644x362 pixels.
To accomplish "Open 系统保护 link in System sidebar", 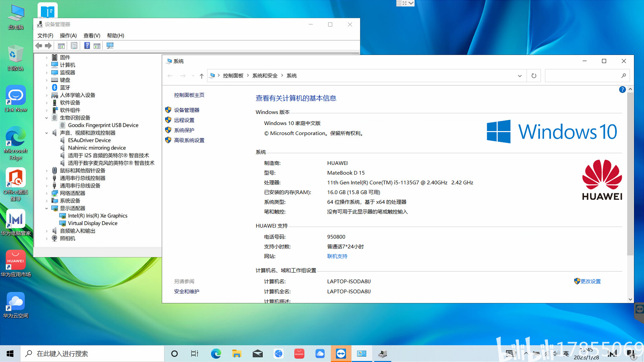I will click(x=184, y=130).
